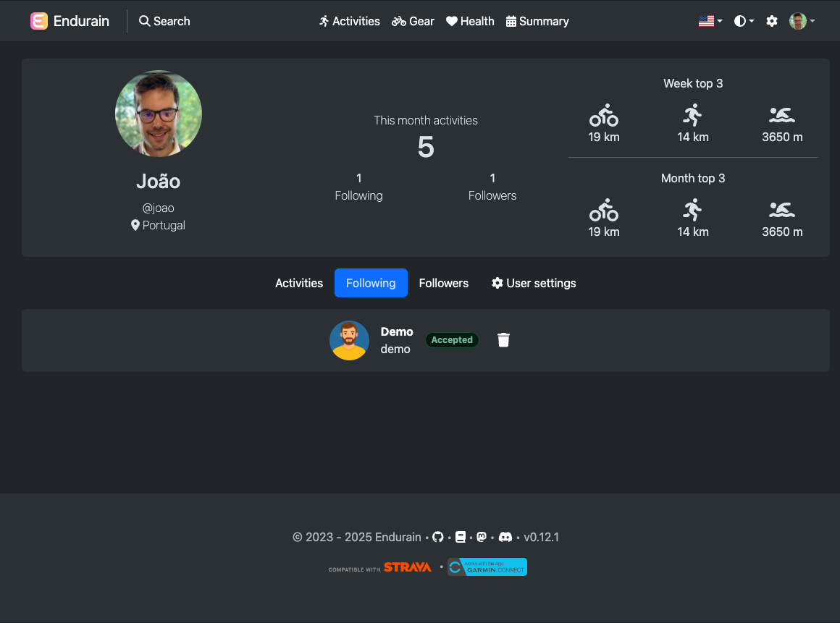Go to Activities in top navigation
840x623 pixels.
click(x=349, y=21)
